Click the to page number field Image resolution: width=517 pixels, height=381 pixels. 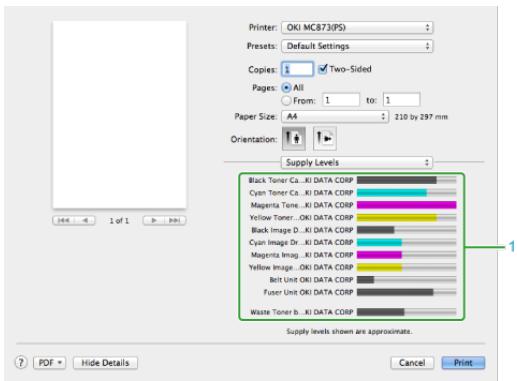(x=401, y=100)
